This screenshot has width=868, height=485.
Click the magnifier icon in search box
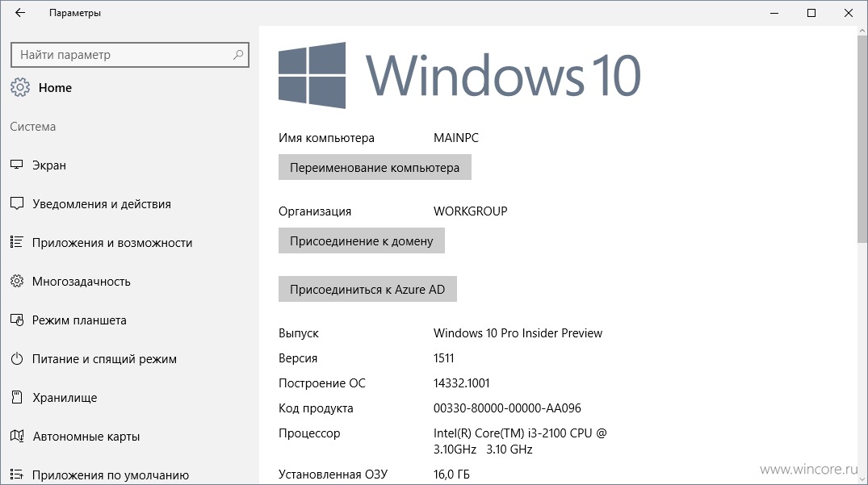[238, 55]
